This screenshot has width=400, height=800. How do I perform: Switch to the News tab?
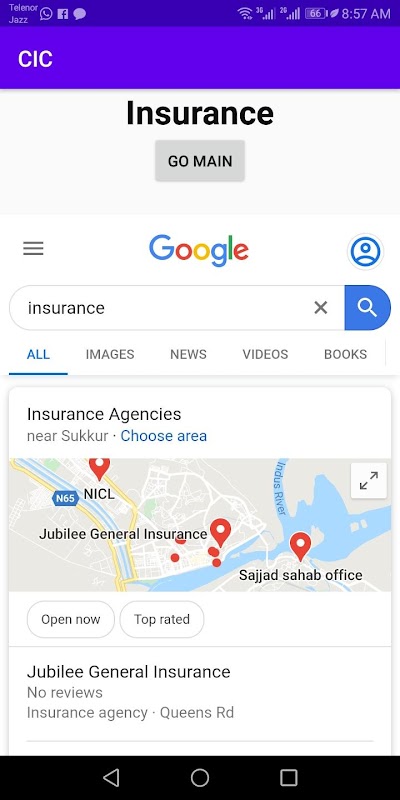coord(188,354)
